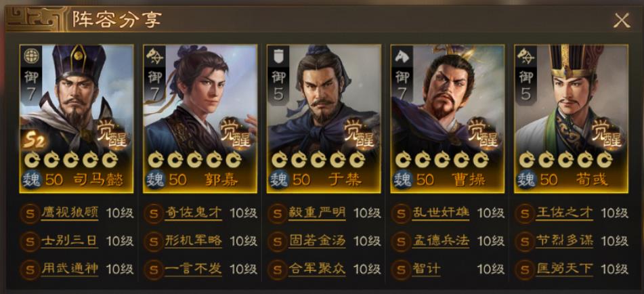Click the archer troop icon on 郭嘉 card

tap(155, 56)
